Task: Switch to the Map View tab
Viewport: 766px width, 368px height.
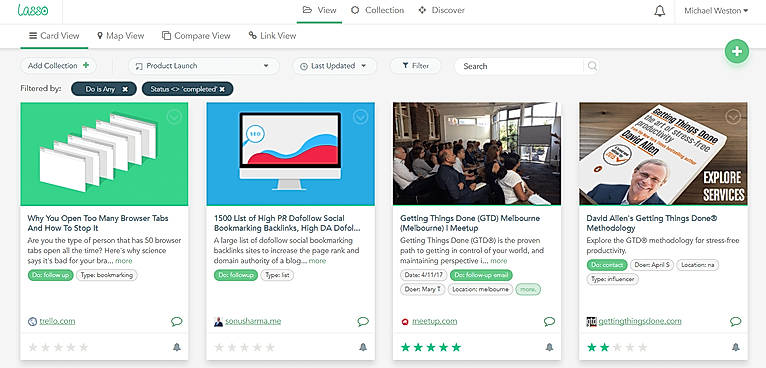Action: [121, 36]
